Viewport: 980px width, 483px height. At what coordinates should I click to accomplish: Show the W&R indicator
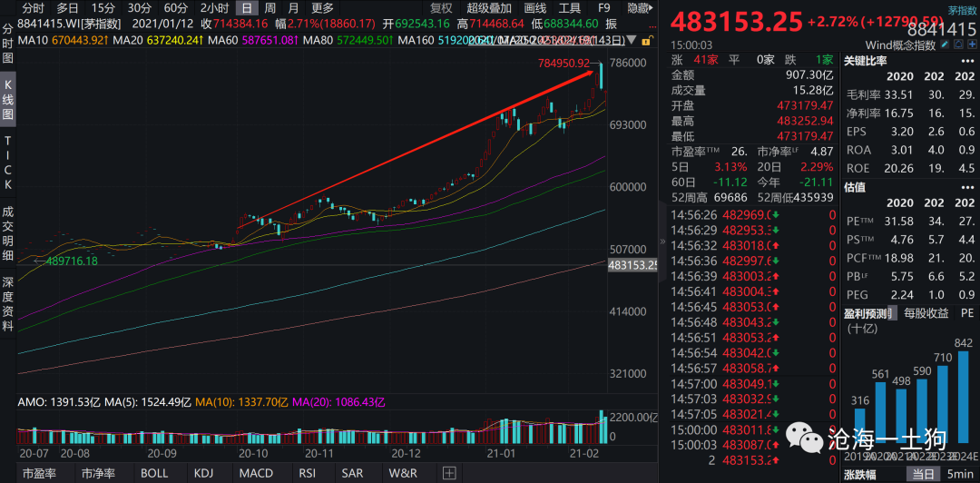(403, 472)
